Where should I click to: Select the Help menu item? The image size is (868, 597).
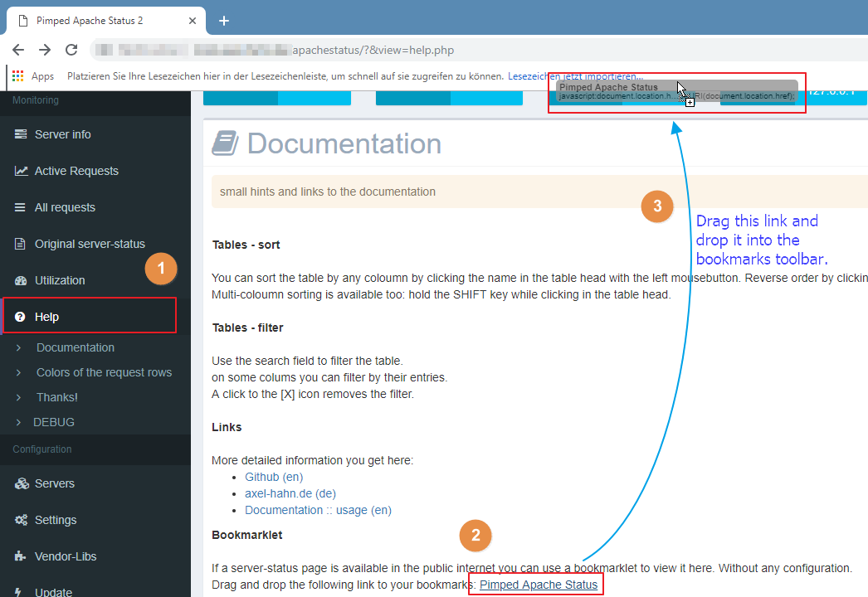[x=46, y=317]
